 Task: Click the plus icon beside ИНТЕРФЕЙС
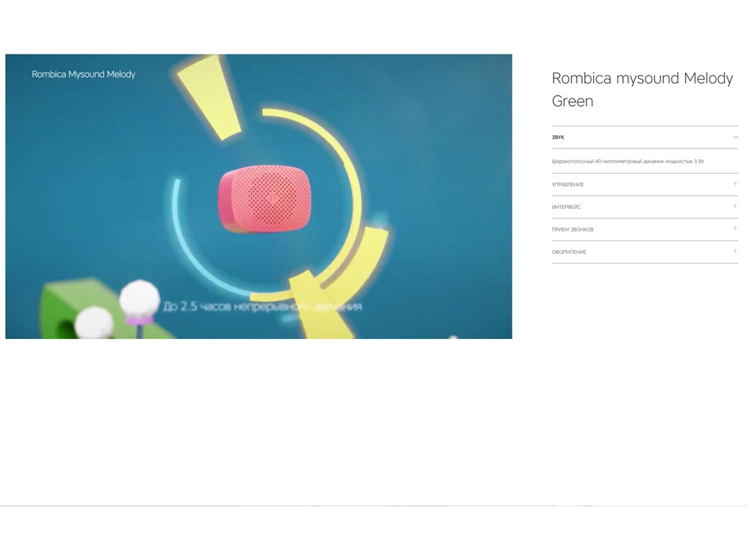(734, 206)
